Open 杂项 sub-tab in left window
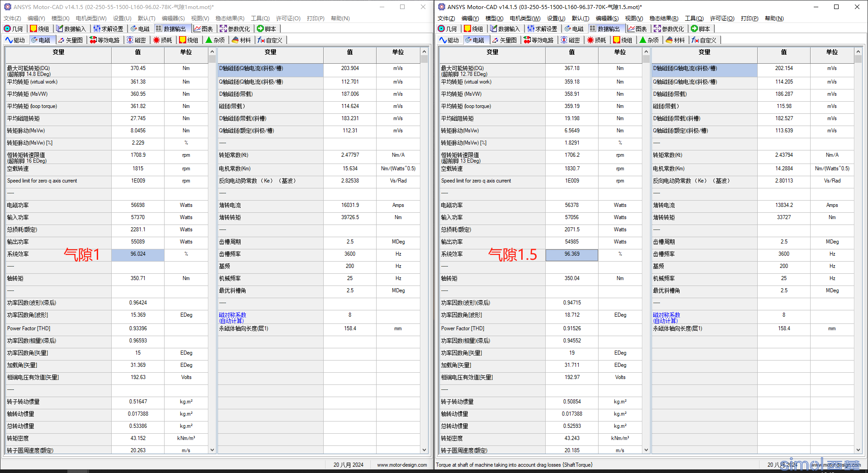868x473 pixels. coord(215,40)
